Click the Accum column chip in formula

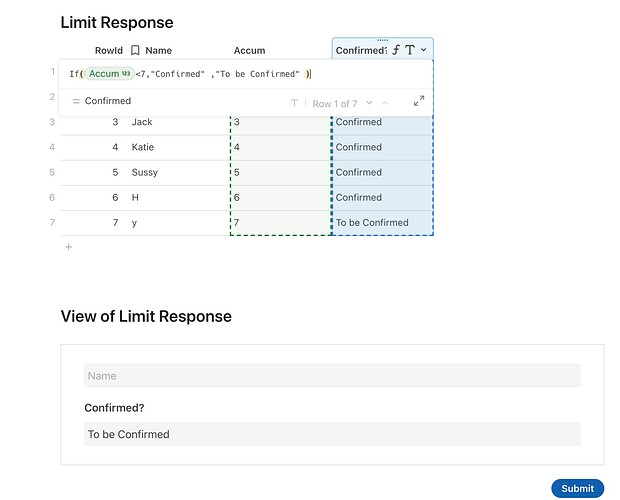(x=109, y=74)
